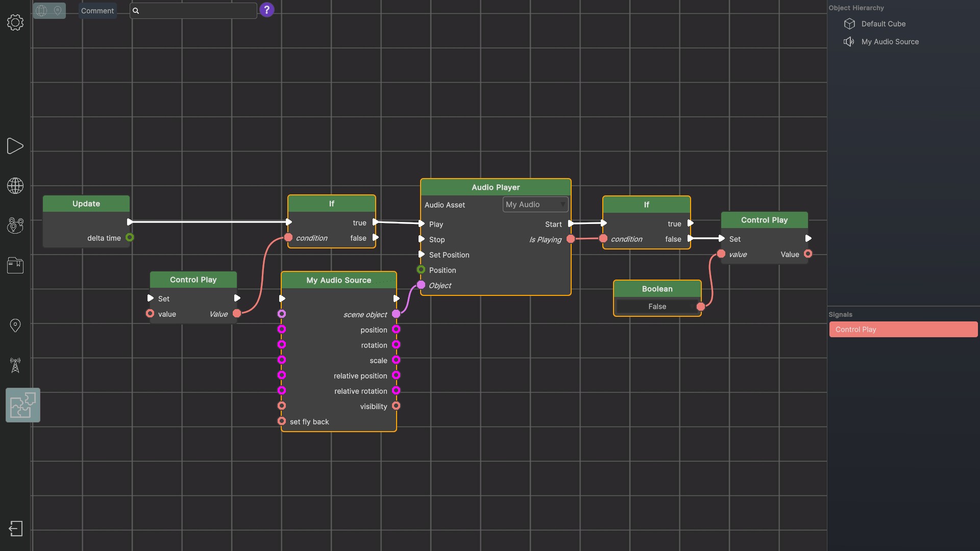The image size is (980, 551).
Task: Click the purple help question mark
Action: (266, 10)
